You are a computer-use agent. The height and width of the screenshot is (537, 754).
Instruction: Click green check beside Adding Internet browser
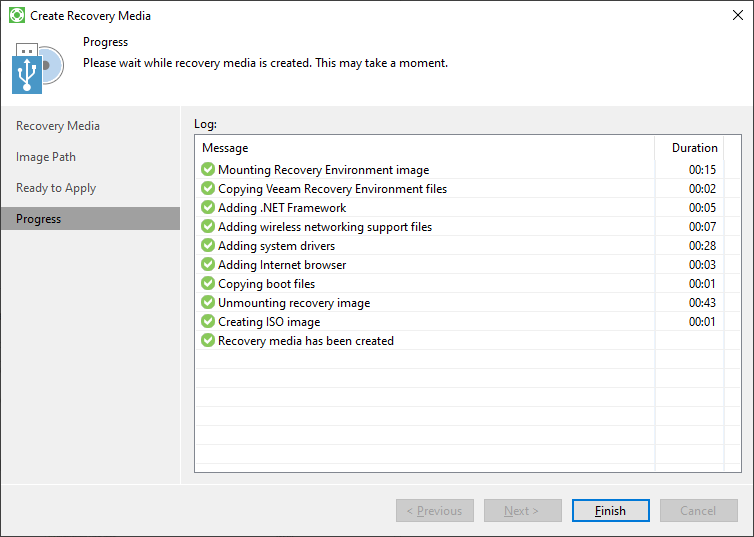(208, 265)
